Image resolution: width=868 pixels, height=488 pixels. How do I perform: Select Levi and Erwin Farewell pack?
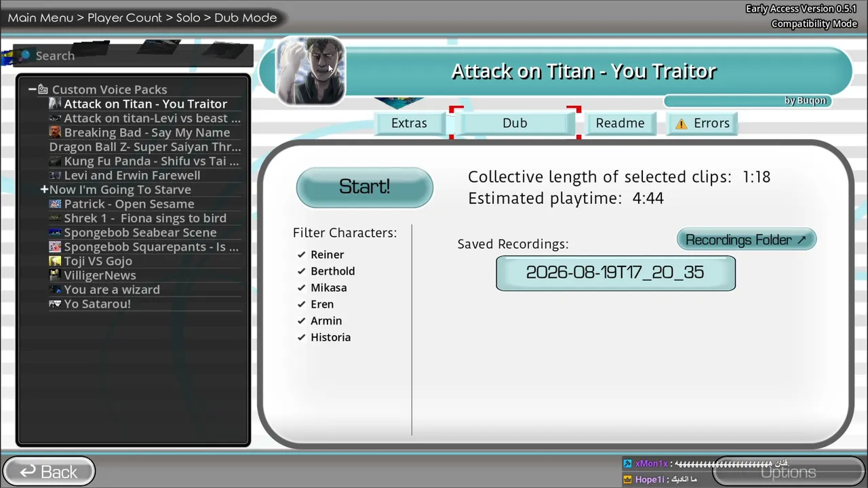point(145,176)
